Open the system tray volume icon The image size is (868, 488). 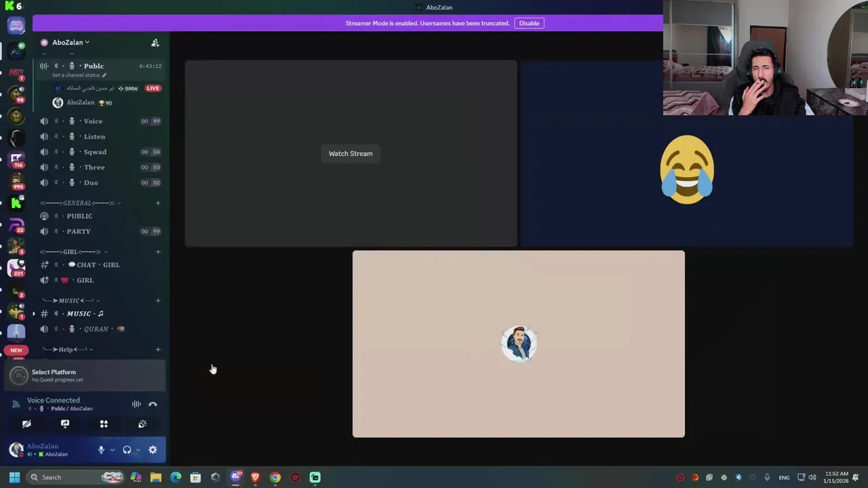(812, 477)
